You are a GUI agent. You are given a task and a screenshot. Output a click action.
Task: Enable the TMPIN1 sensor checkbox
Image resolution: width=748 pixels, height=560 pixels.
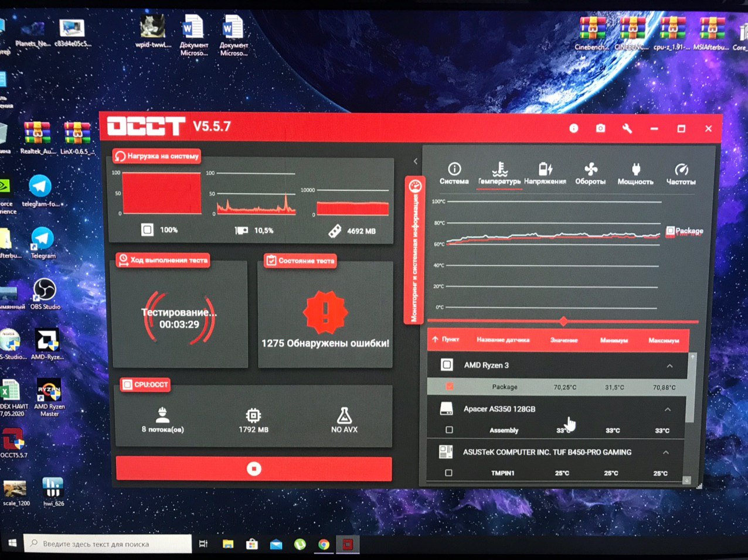(448, 473)
